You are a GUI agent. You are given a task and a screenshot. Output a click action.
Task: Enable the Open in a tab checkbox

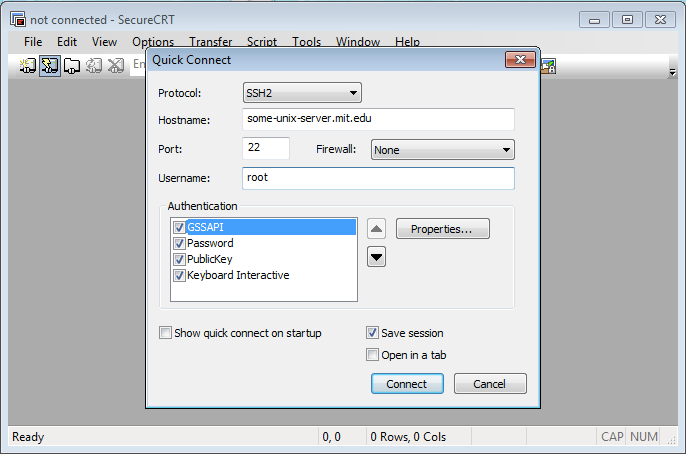pyautogui.click(x=372, y=355)
